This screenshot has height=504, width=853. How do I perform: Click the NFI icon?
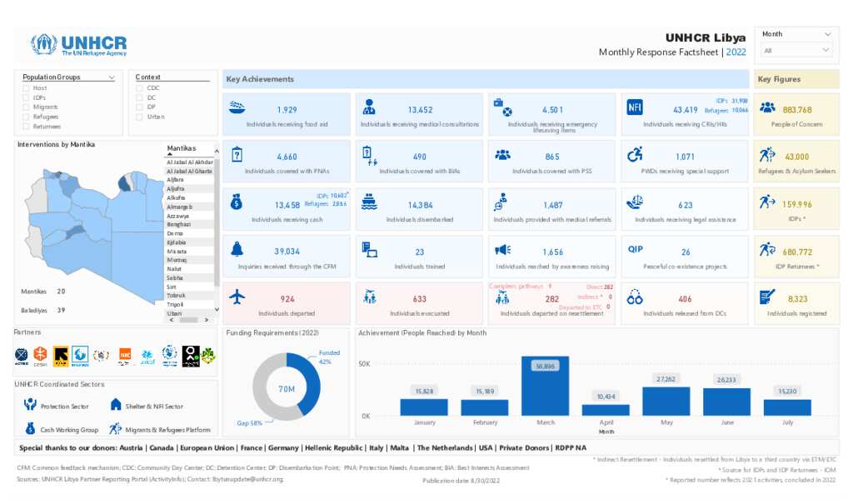click(x=635, y=107)
